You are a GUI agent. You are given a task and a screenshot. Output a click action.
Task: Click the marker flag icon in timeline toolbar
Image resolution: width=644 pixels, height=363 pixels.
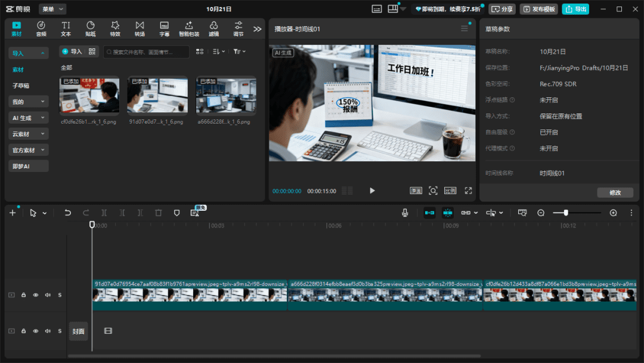coord(177,213)
